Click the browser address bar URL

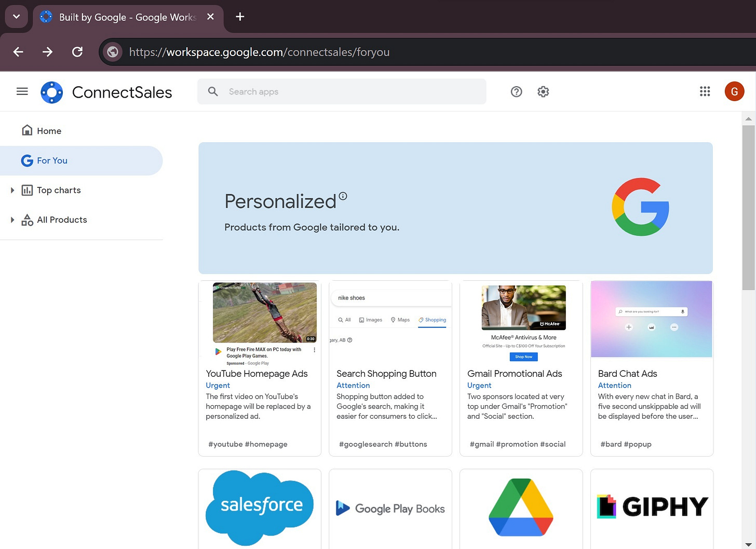pos(259,52)
